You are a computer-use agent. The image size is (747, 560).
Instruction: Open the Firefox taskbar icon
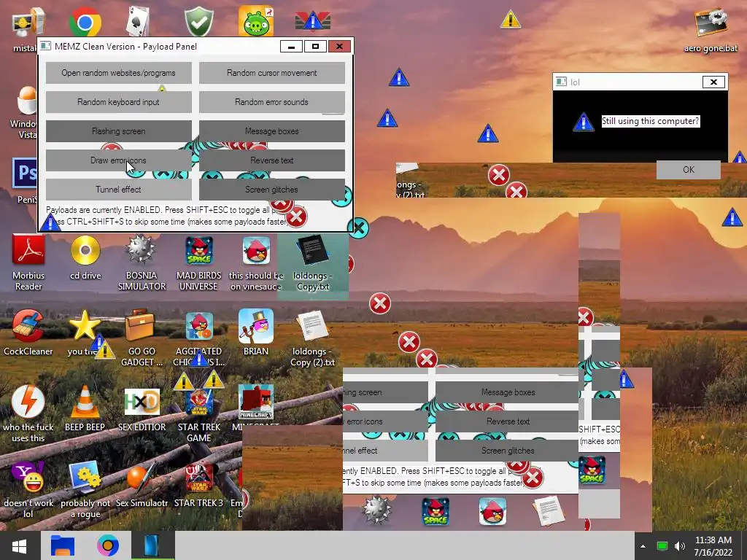pyautogui.click(x=108, y=545)
